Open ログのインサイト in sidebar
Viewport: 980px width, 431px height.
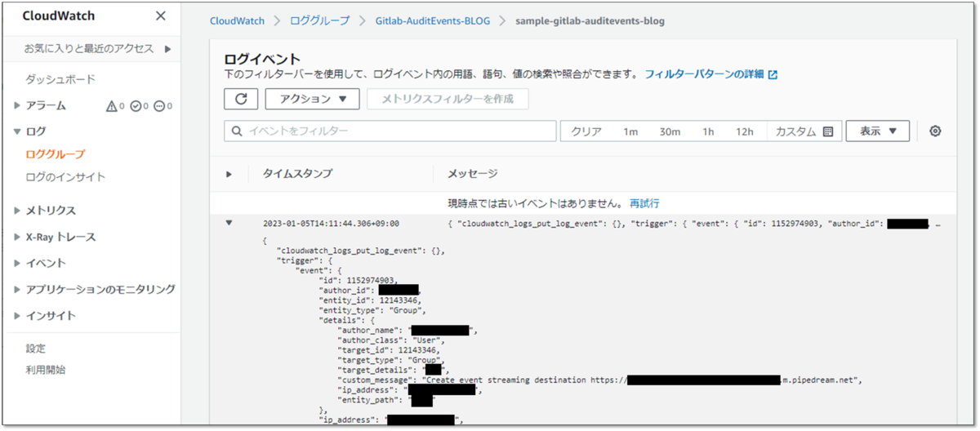65,176
